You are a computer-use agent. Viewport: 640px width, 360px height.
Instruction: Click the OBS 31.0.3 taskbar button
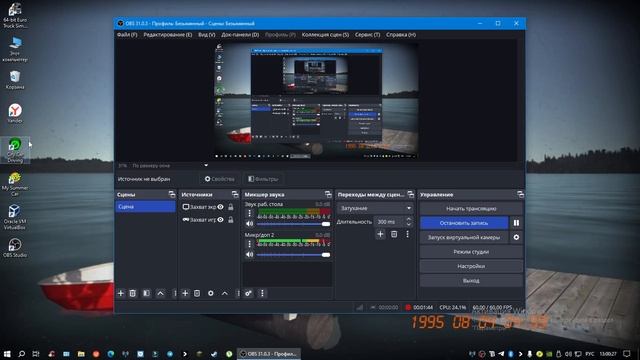pyautogui.click(x=269, y=354)
